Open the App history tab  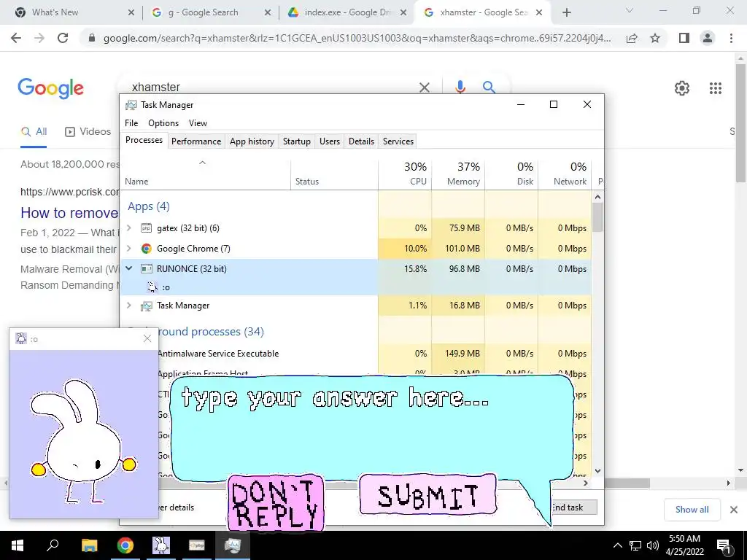point(252,141)
